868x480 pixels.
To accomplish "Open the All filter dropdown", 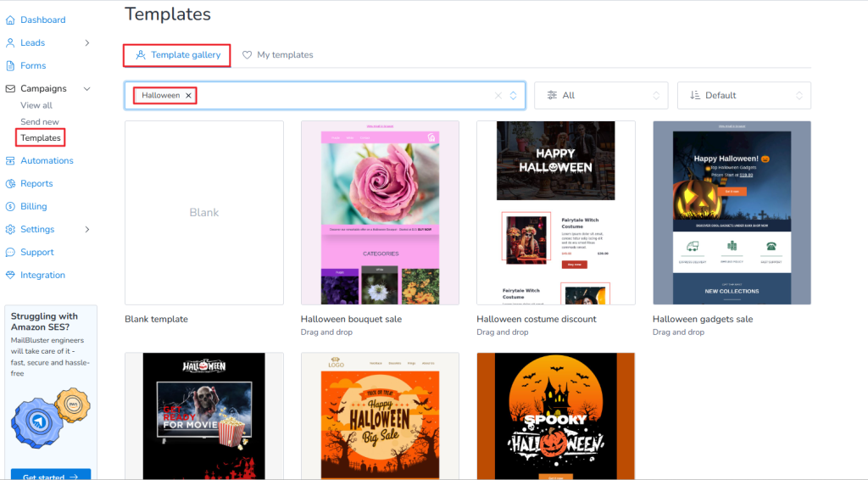I will pyautogui.click(x=601, y=95).
